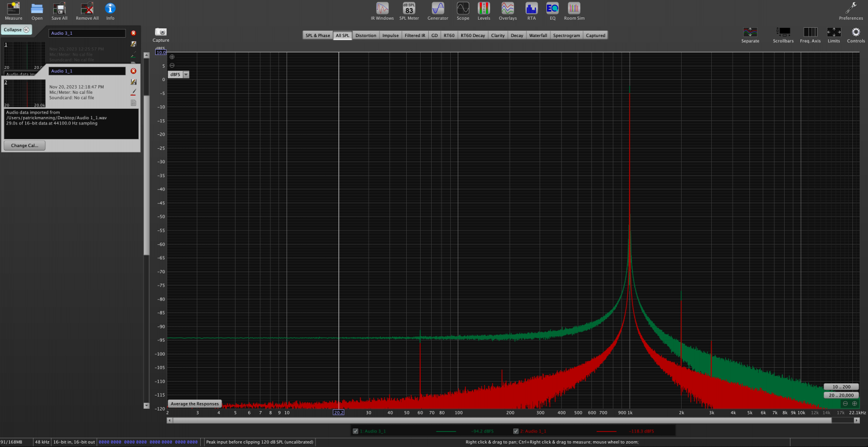Screen dimensions: 868x447
Task: Click vertical zoom in icon near dBFS axis
Action: point(172,57)
